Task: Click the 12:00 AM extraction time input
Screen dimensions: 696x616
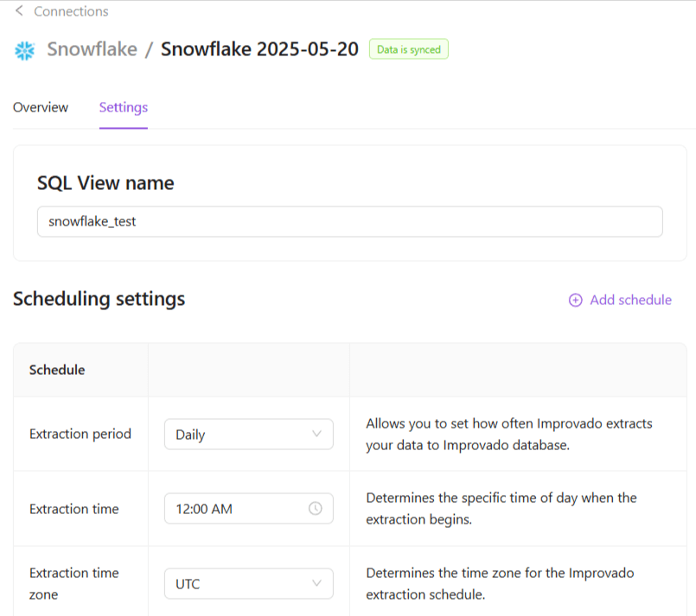Action: coord(233,509)
